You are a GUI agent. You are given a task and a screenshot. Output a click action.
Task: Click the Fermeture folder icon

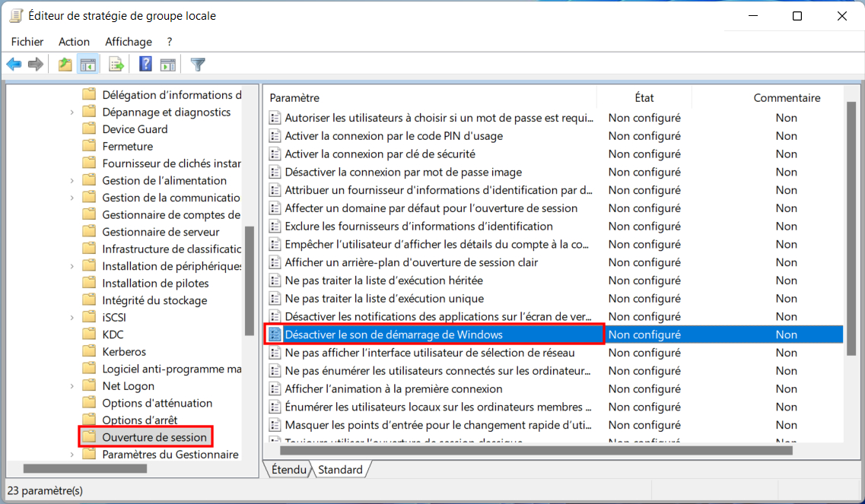(89, 146)
